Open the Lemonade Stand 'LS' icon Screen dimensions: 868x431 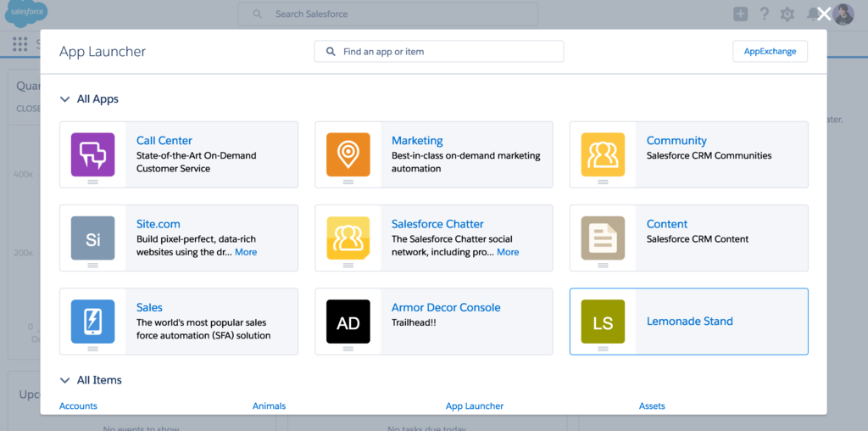603,322
